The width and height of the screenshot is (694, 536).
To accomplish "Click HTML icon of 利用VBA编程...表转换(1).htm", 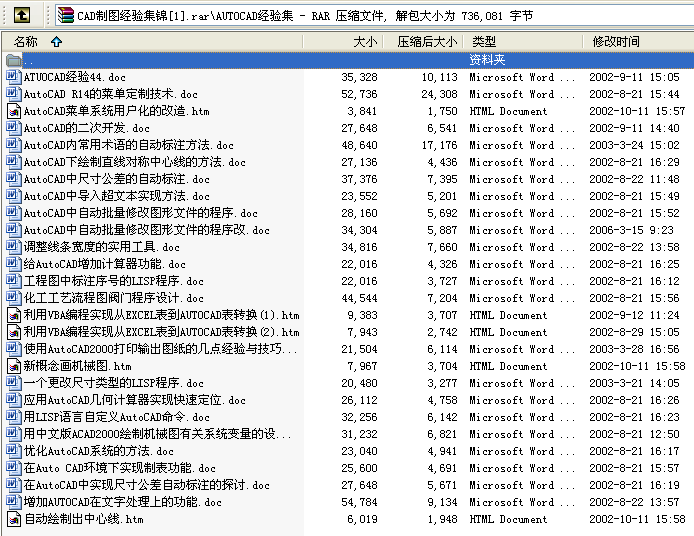I will point(14,315).
